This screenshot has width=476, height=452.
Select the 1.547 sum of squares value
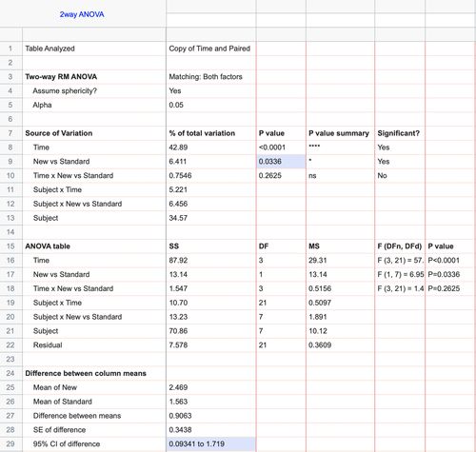click(210, 288)
